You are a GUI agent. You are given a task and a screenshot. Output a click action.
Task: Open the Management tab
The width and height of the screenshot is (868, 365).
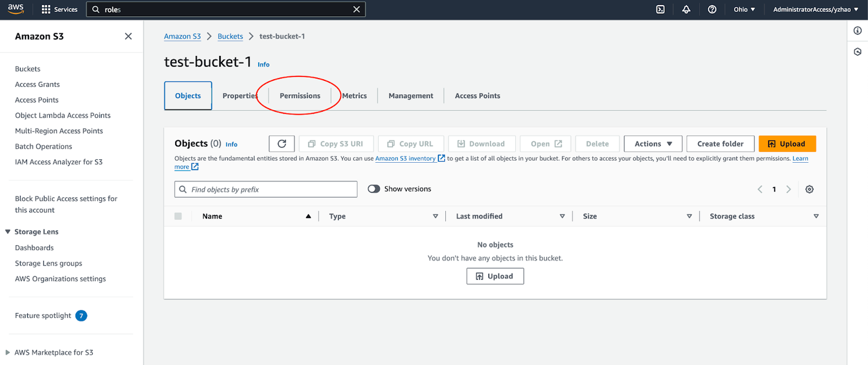(411, 96)
